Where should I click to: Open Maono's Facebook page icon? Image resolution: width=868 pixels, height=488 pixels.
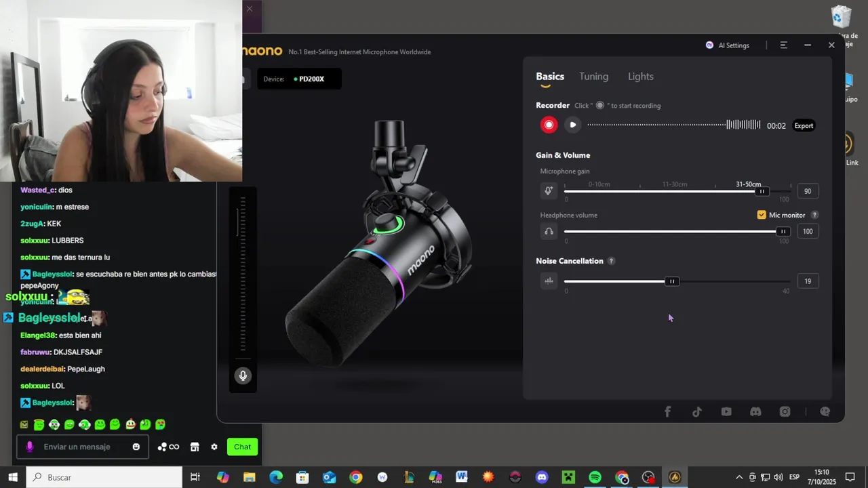[667, 411]
